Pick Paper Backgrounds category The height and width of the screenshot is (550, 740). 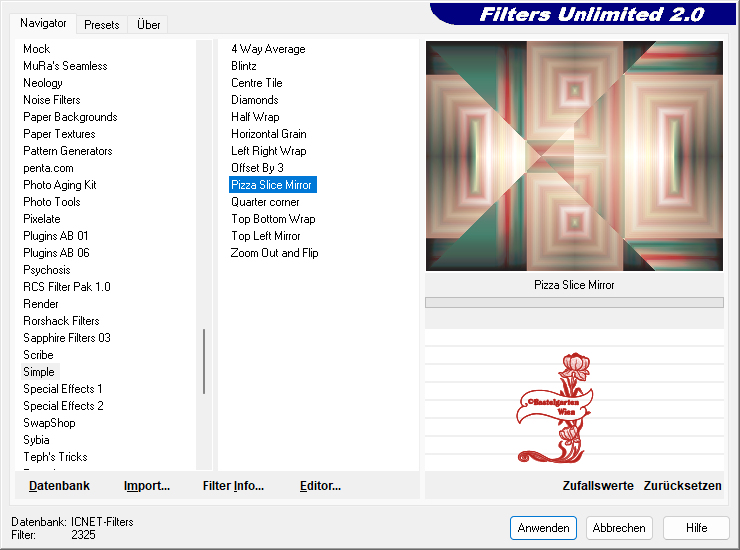click(x=70, y=117)
